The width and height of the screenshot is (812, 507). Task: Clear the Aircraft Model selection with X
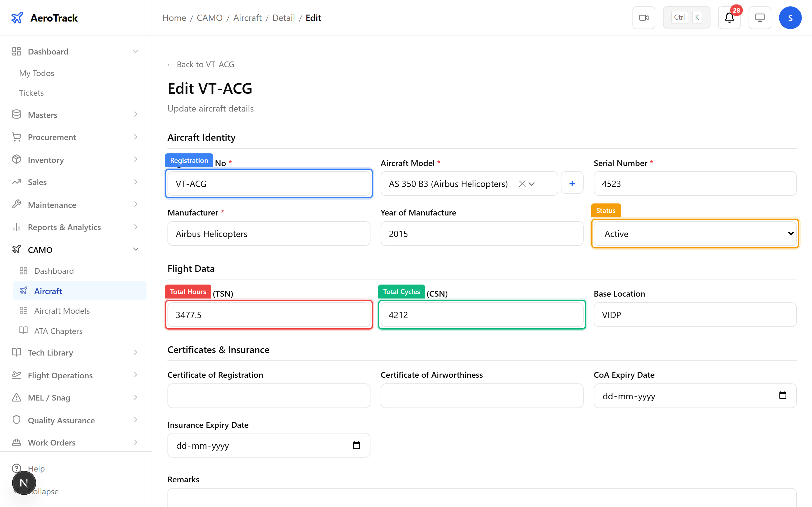[522, 184]
